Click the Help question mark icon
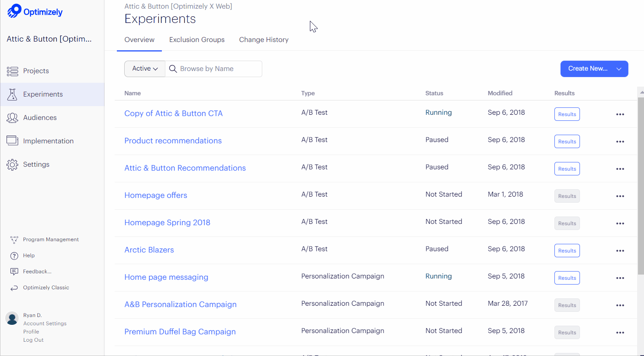The image size is (644, 356). pyautogui.click(x=14, y=256)
